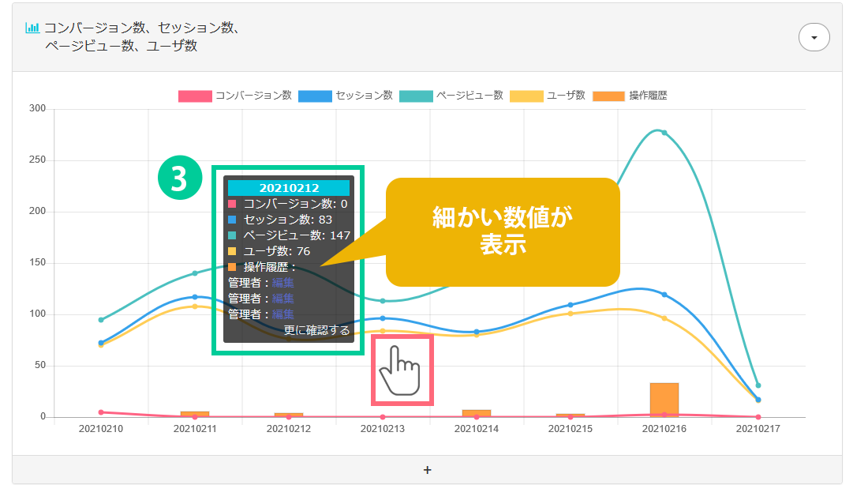Click the ページビュー数 peak point at 20210216
This screenshot has height=485, width=868.
[x=664, y=133]
